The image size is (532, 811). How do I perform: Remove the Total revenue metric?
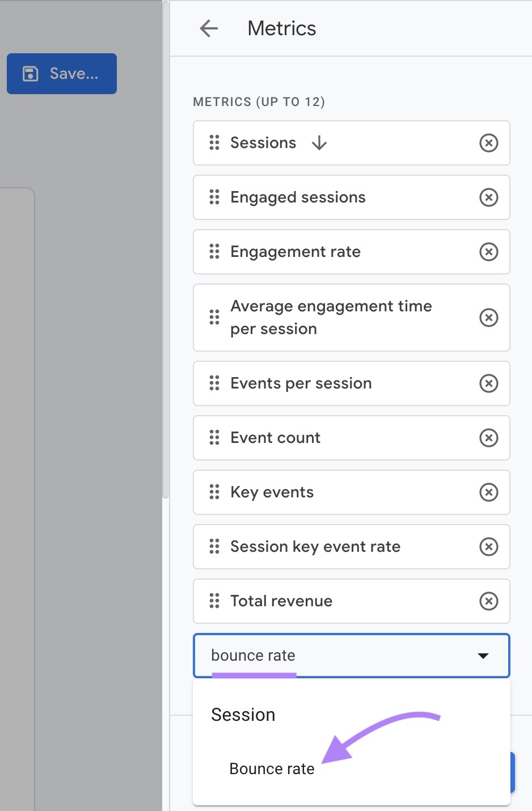tap(488, 601)
